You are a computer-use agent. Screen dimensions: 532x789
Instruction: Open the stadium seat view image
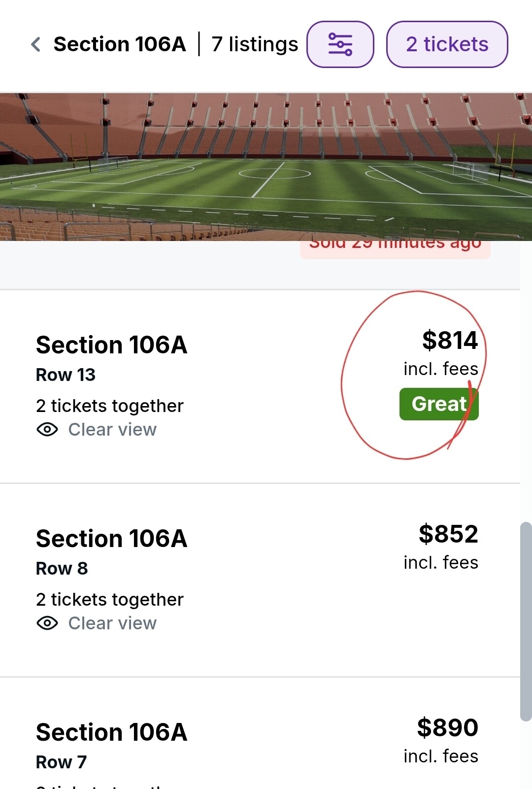(x=266, y=167)
